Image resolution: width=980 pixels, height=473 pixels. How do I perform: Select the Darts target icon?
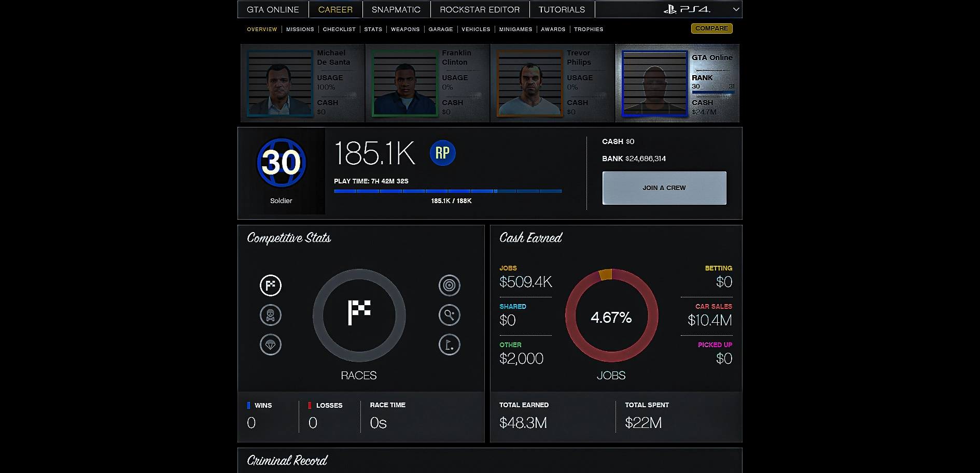(x=449, y=285)
